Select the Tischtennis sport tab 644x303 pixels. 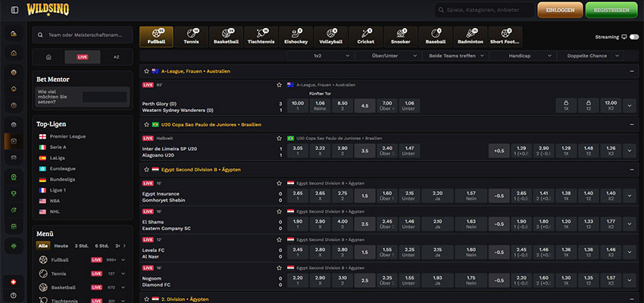tap(261, 37)
